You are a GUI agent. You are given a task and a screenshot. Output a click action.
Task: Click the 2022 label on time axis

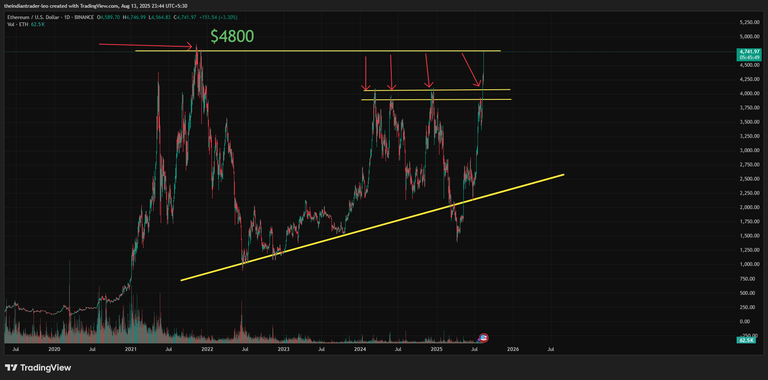click(207, 350)
